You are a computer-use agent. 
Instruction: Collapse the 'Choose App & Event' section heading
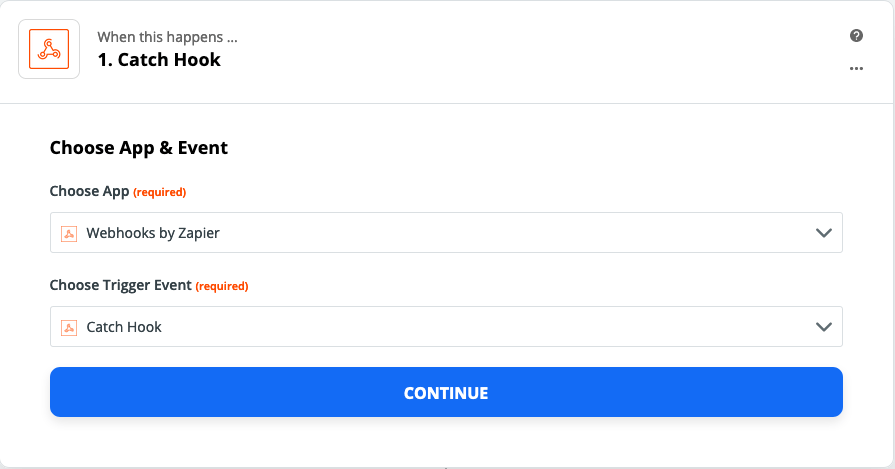click(139, 148)
